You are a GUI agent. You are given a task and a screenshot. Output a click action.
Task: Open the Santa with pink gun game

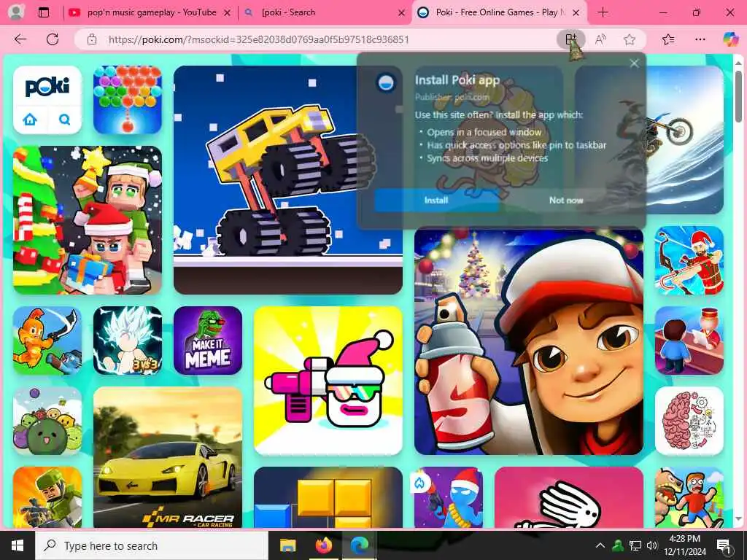(x=328, y=381)
